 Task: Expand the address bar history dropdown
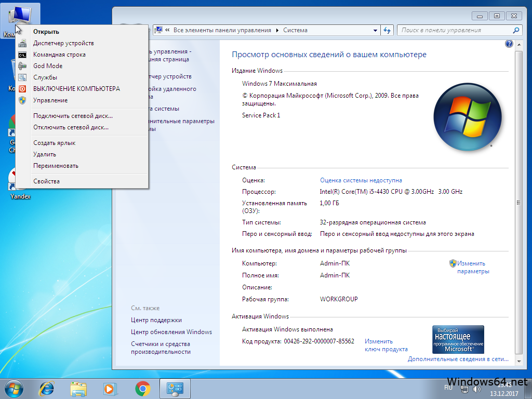[375, 30]
